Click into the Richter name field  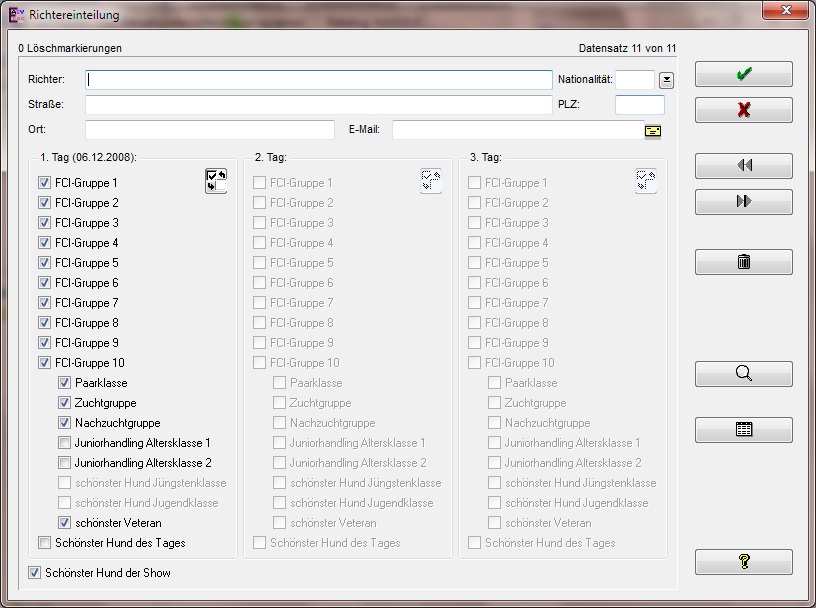coord(318,80)
